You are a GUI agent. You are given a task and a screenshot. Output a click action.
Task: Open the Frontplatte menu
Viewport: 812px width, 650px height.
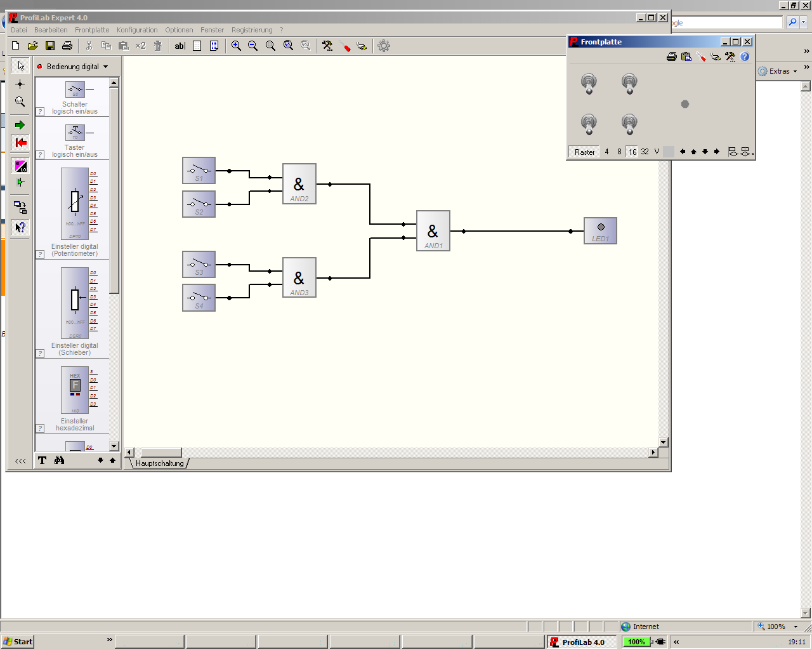pos(92,30)
